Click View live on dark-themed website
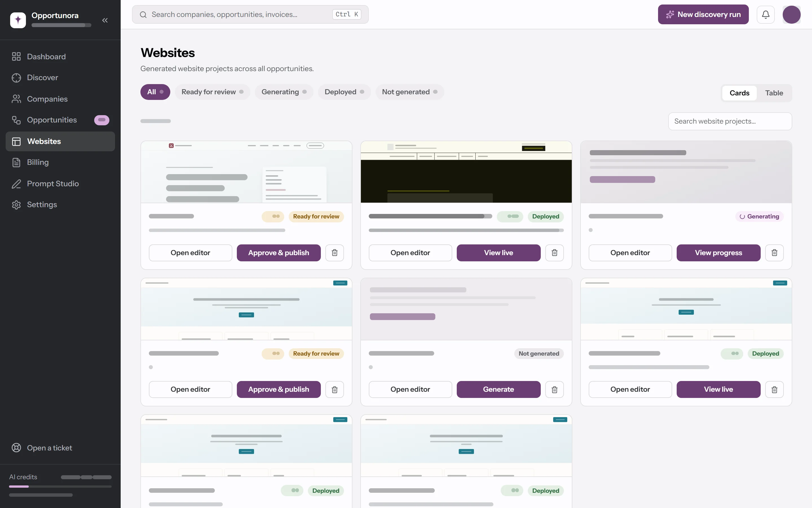This screenshot has height=508, width=812. point(498,253)
